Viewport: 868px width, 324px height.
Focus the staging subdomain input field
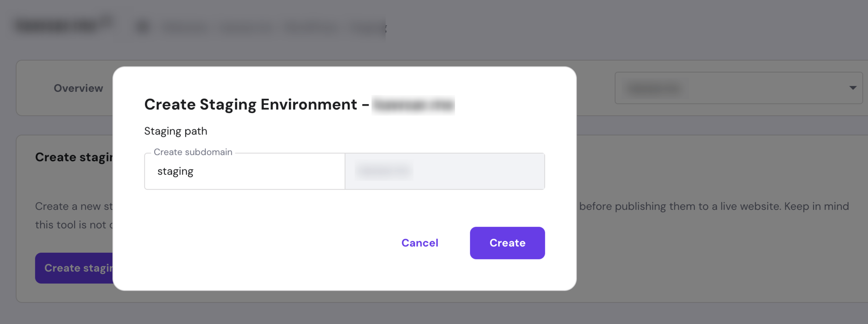pyautogui.click(x=245, y=171)
